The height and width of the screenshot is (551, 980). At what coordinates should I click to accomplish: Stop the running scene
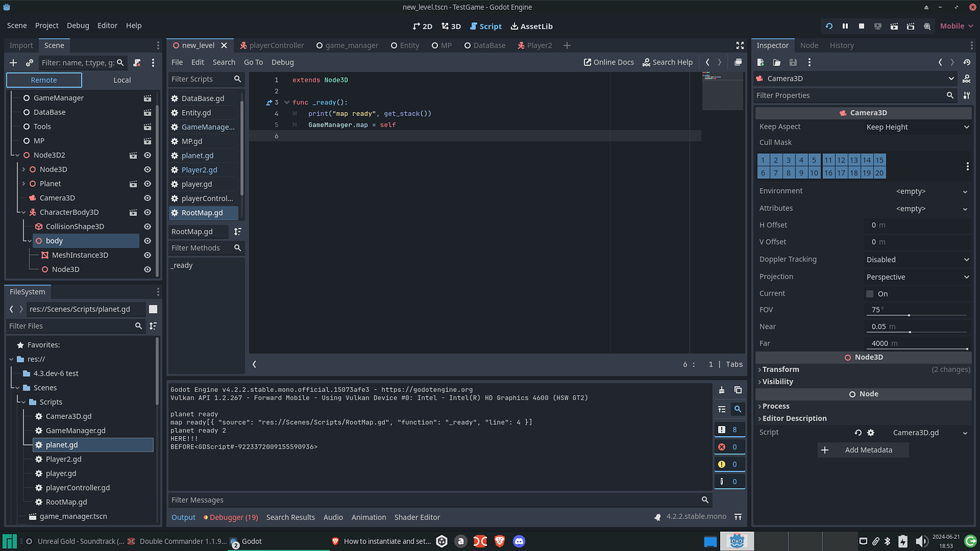[x=861, y=26]
